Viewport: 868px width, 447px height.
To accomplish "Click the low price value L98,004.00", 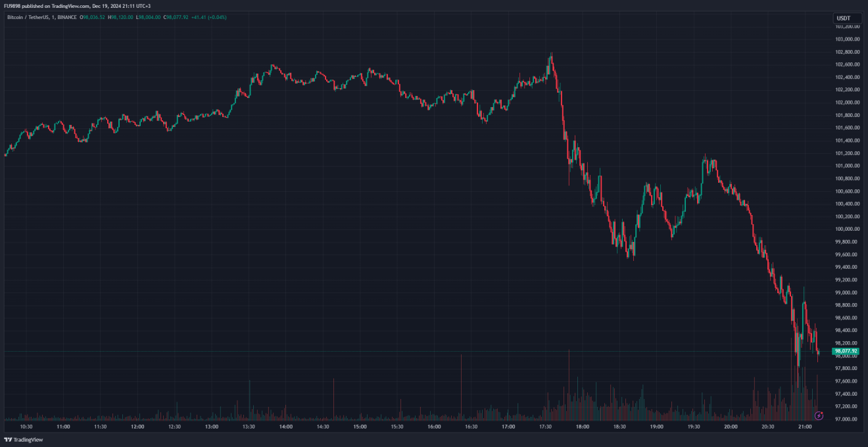I will pos(148,17).
